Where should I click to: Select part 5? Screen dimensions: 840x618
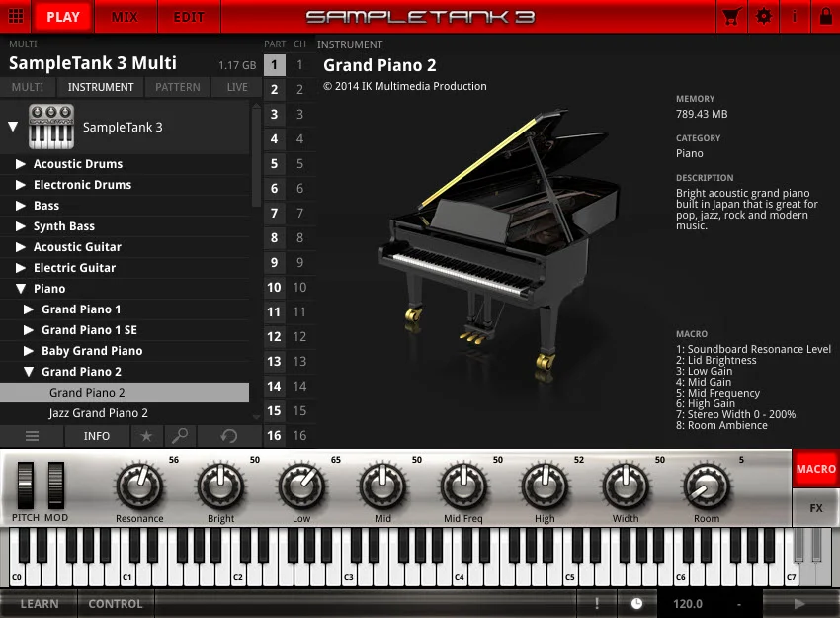pyautogui.click(x=274, y=163)
